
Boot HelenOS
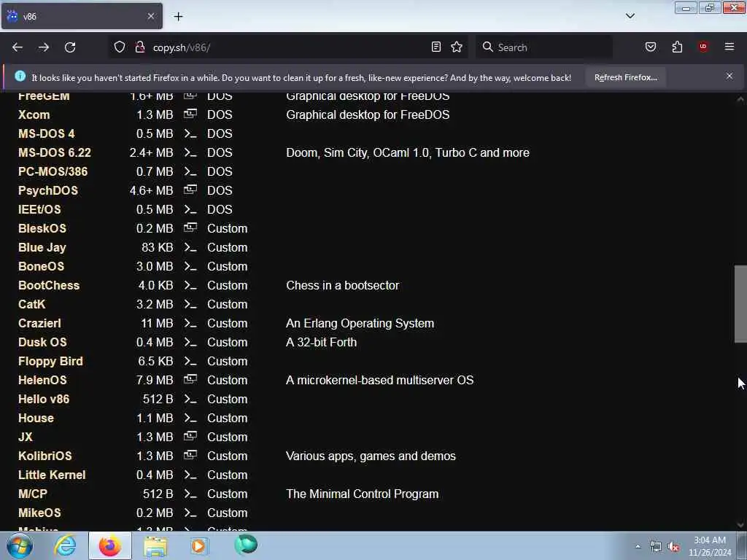pyautogui.click(x=42, y=381)
